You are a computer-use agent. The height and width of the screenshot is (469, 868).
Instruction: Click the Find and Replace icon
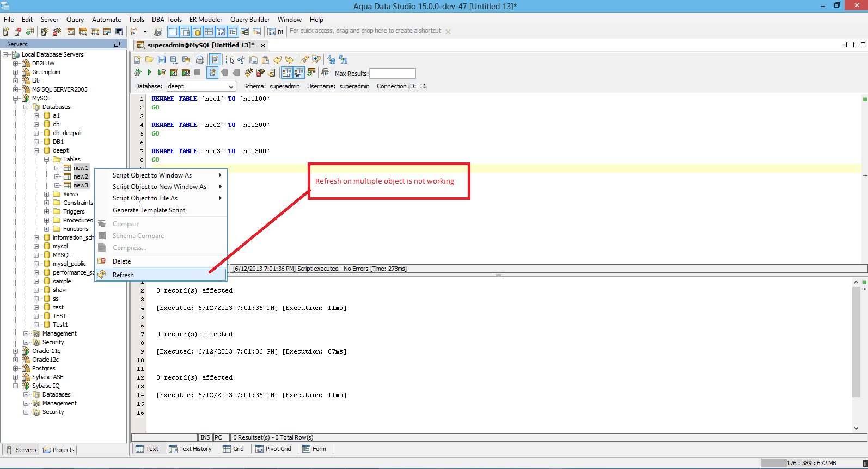pyautogui.click(x=316, y=59)
